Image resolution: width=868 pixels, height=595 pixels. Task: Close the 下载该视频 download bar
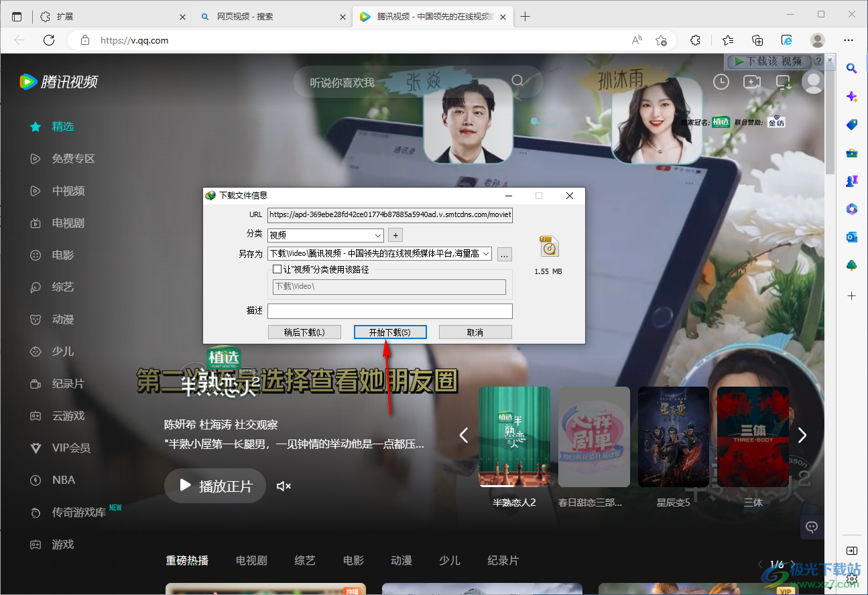tap(830, 60)
